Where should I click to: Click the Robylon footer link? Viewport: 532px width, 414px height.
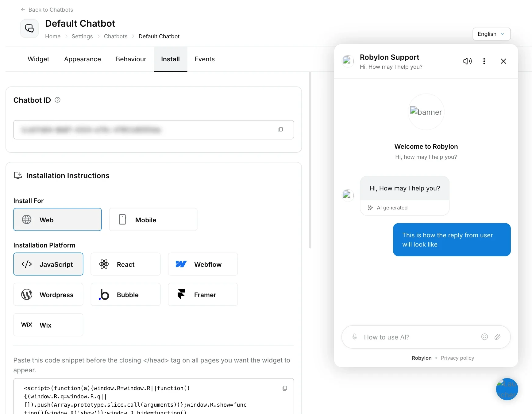click(x=422, y=358)
